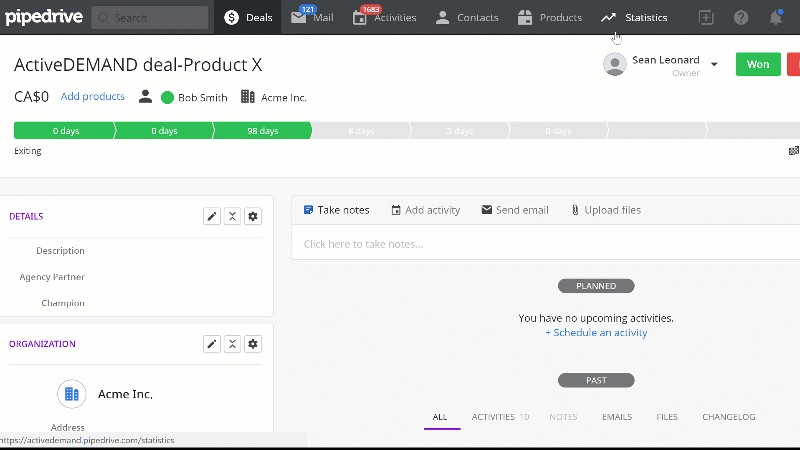800x450 pixels.
Task: Expand the owner dropdown arrow
Action: point(714,64)
